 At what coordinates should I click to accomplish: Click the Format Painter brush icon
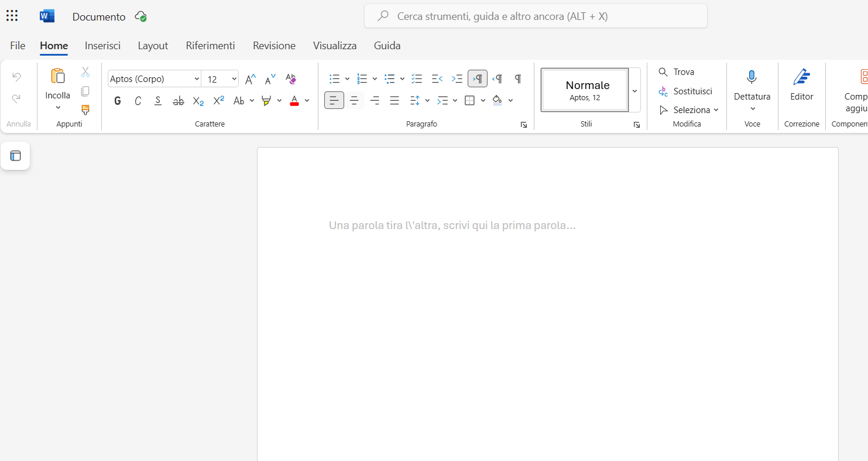click(85, 110)
